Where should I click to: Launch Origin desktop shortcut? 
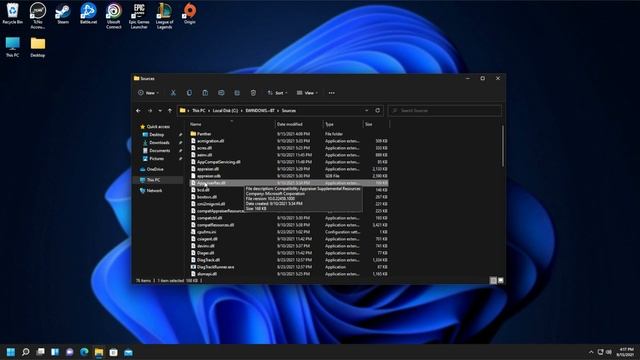click(189, 13)
